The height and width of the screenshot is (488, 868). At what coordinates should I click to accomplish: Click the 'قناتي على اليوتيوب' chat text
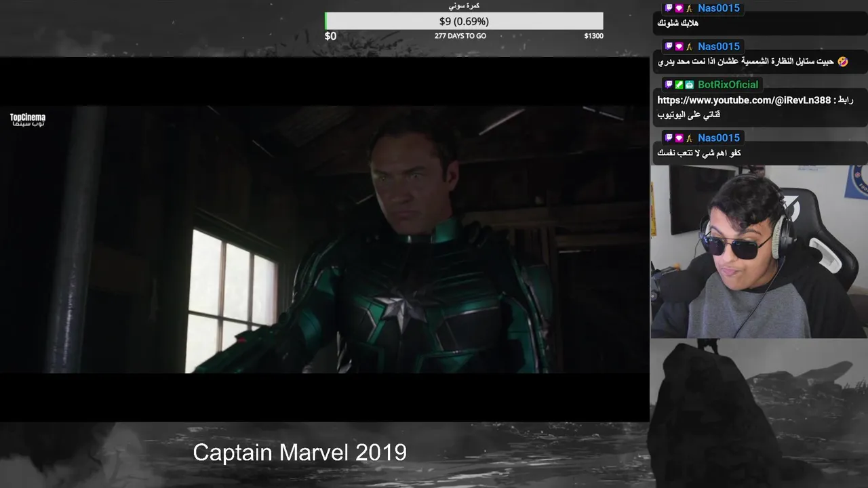(x=689, y=115)
